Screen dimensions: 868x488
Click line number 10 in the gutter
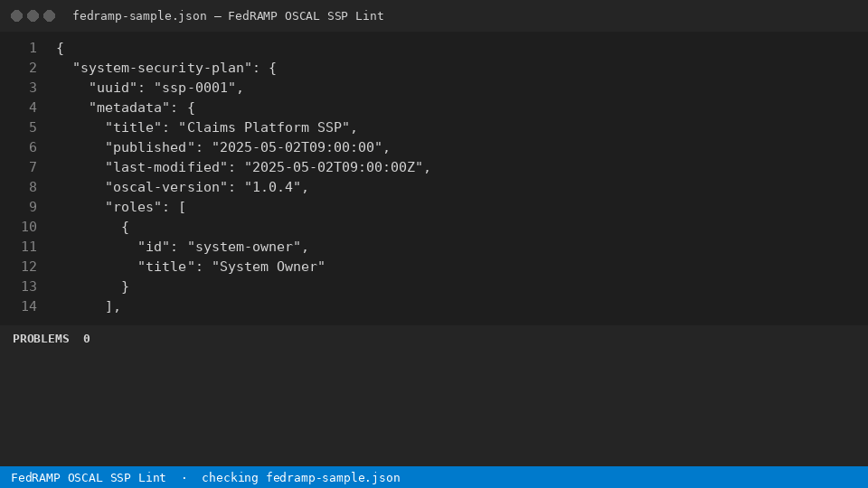click(x=29, y=228)
